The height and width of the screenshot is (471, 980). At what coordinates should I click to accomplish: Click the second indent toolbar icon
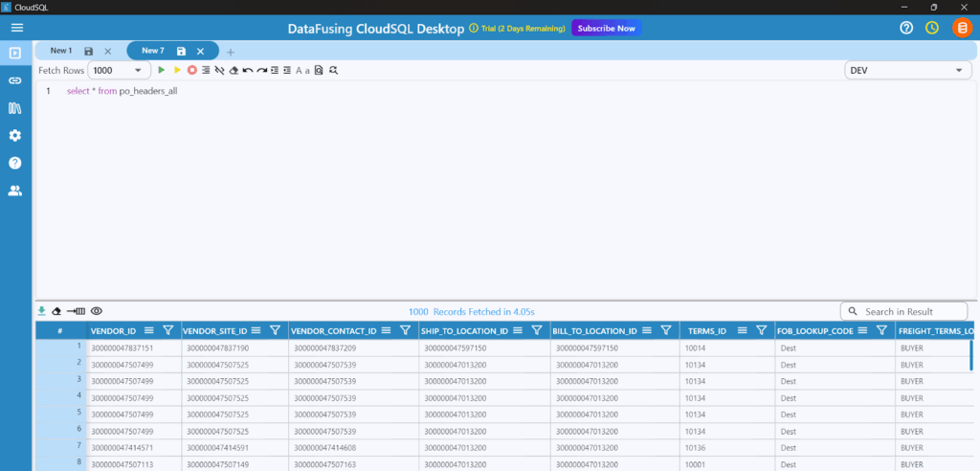tap(287, 71)
